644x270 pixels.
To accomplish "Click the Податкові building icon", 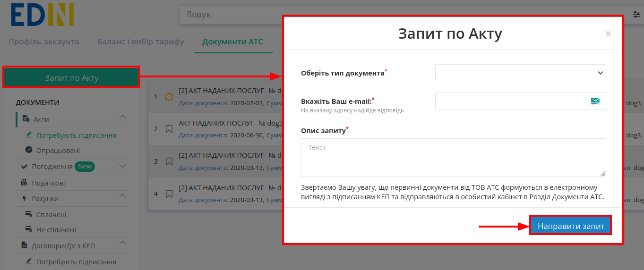I will coord(24,183).
